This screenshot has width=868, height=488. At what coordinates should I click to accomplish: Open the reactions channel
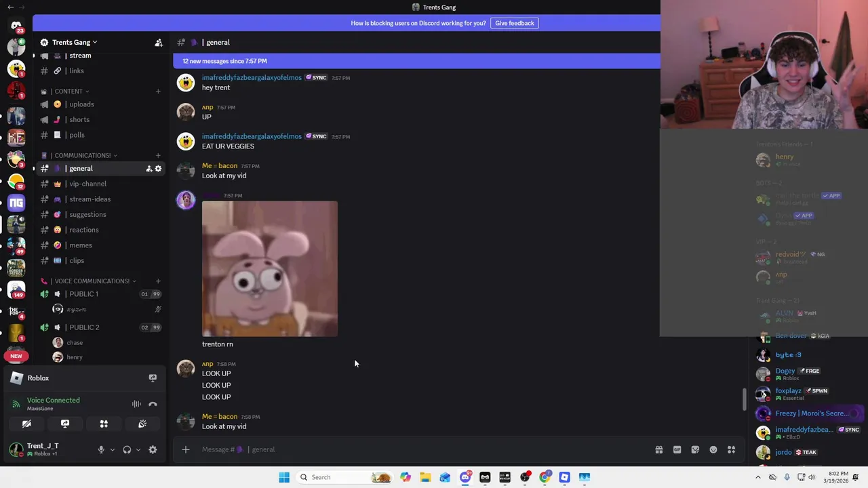(x=102, y=230)
